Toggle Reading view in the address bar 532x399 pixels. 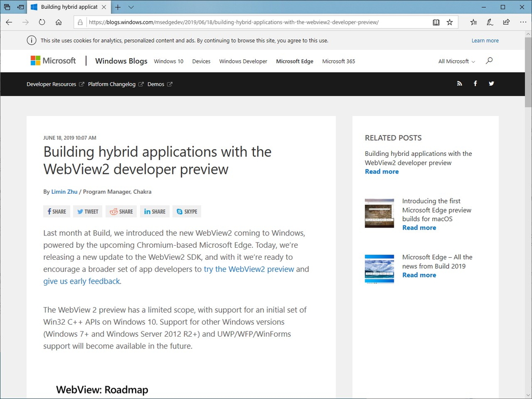click(x=436, y=22)
